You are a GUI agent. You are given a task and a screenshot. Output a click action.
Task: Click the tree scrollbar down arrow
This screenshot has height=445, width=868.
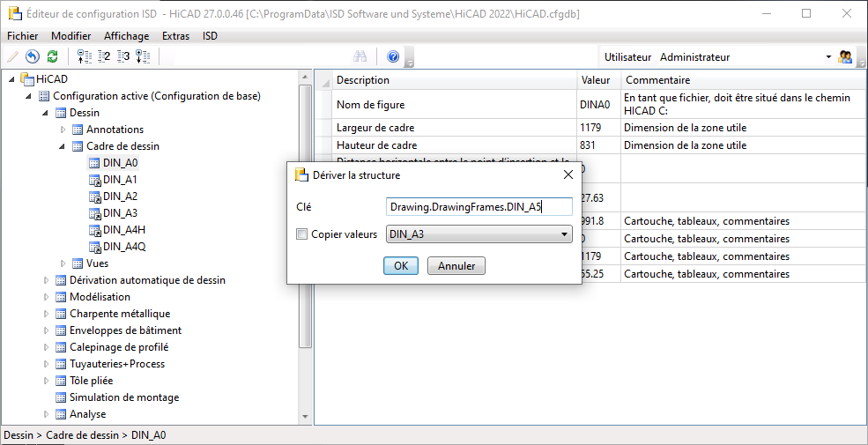(305, 417)
